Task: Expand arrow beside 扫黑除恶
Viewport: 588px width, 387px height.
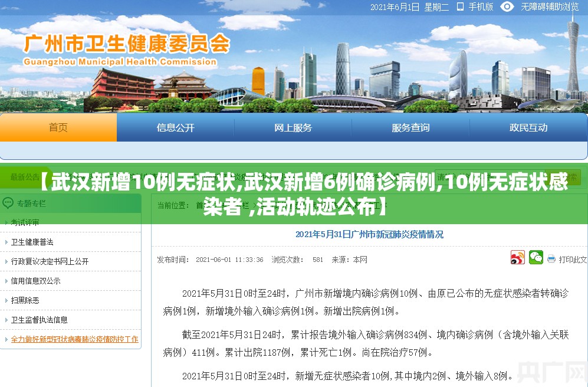Action: tap(6, 301)
